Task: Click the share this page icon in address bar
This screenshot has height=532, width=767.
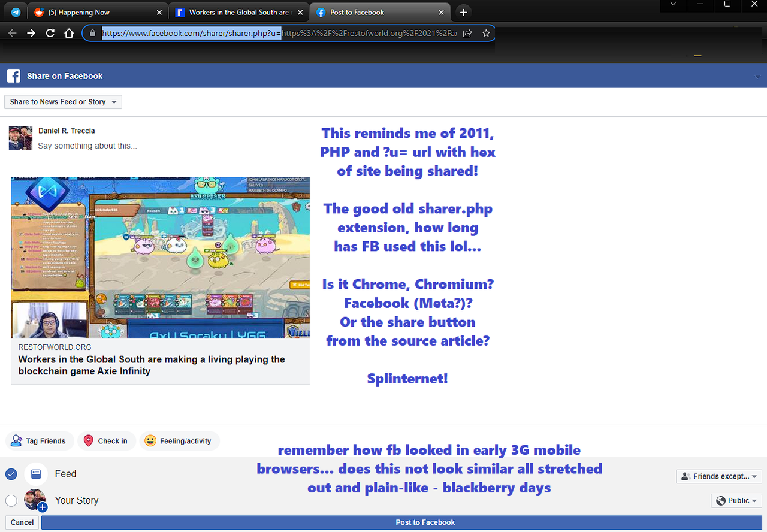Action: pos(467,34)
